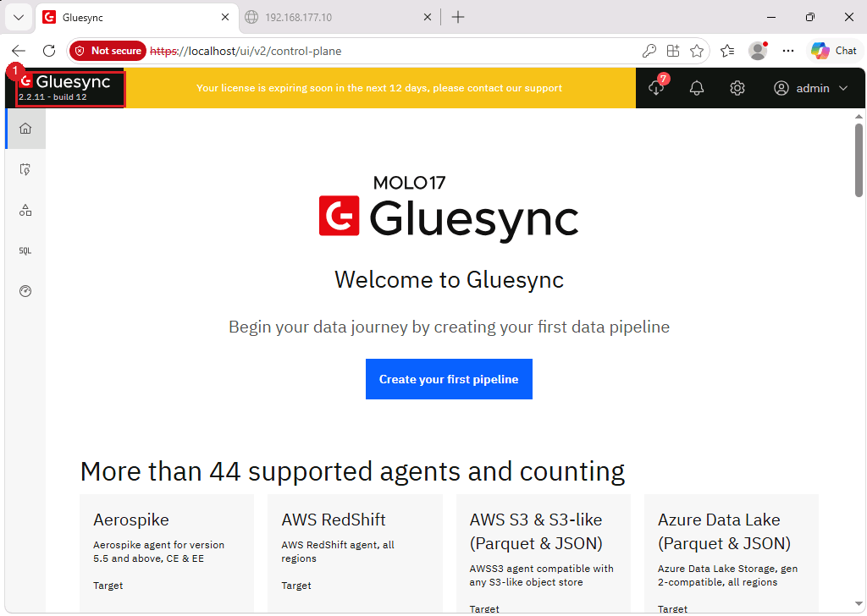Select the Azure Data Lake agent card
This screenshot has width=867, height=616.
pos(732,553)
